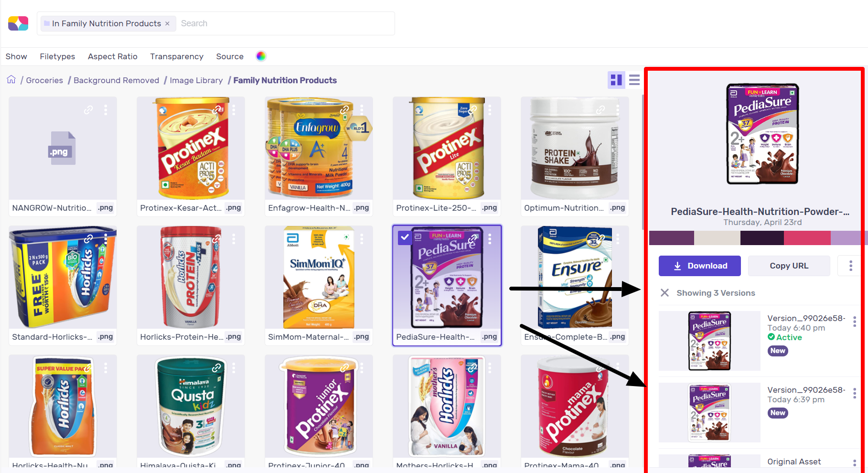
Task: Open the Transparency filter menu
Action: click(x=177, y=56)
